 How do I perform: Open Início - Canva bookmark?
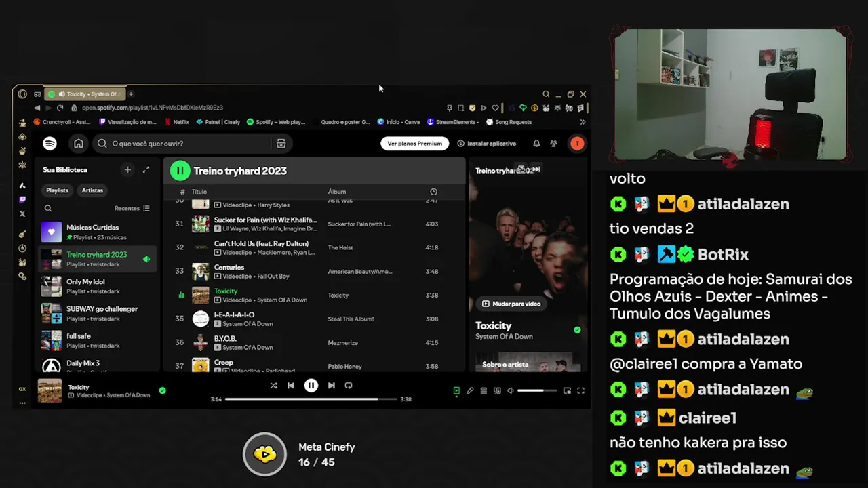coord(399,122)
